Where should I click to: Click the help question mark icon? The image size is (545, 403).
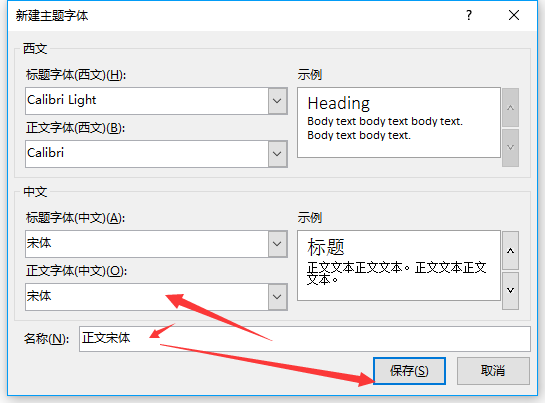(x=469, y=15)
